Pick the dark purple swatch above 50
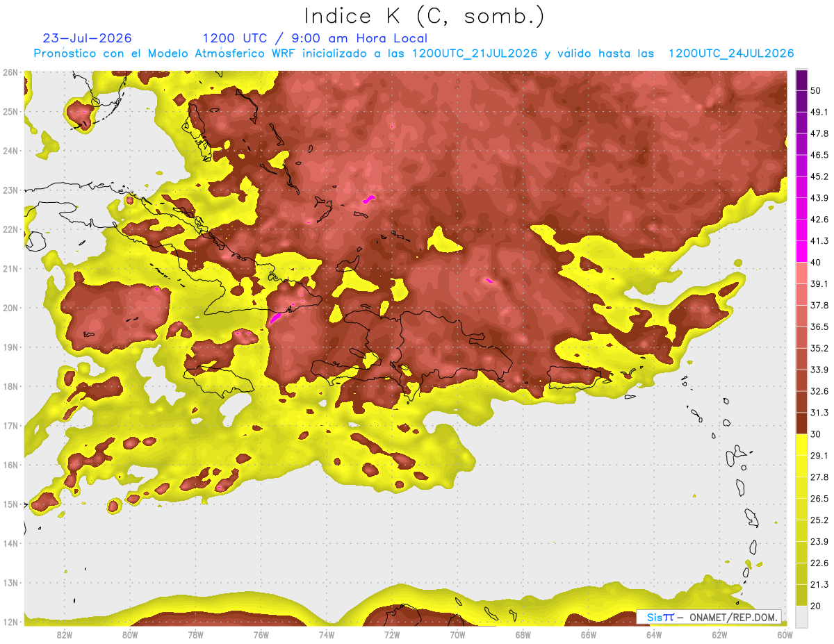The width and height of the screenshot is (834, 644). [x=801, y=80]
